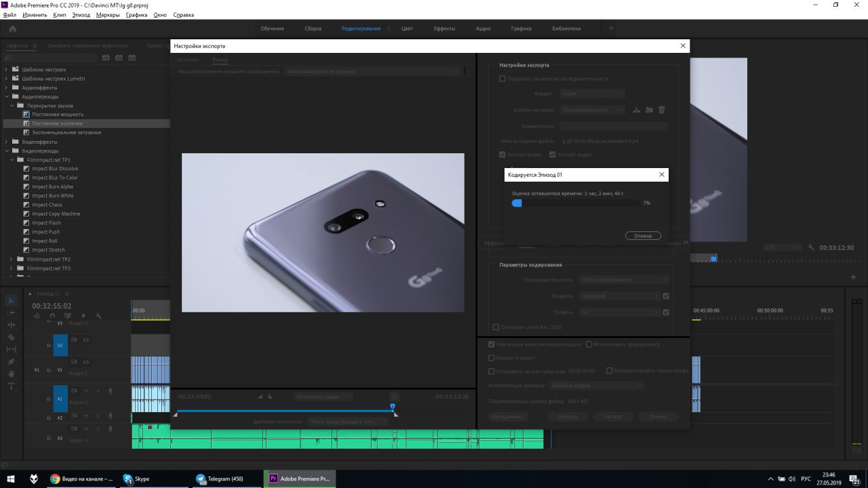Click the Accelerated Effects filter icon in Effects panel
The image size is (868, 488).
point(106,58)
